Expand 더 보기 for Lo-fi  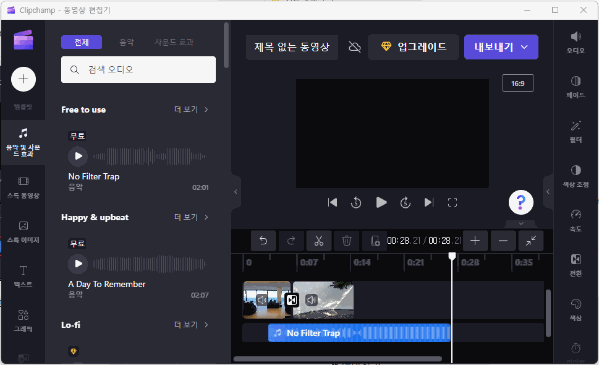coord(191,325)
